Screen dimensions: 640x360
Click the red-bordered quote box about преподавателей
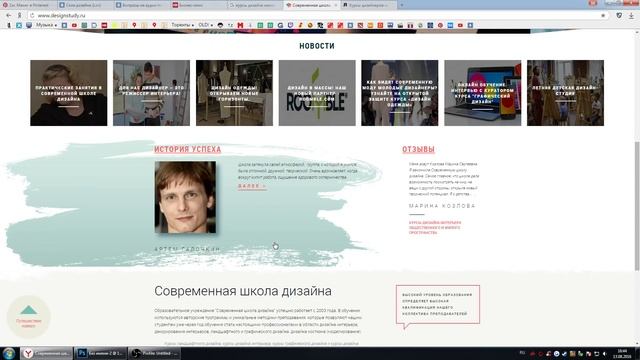438,304
